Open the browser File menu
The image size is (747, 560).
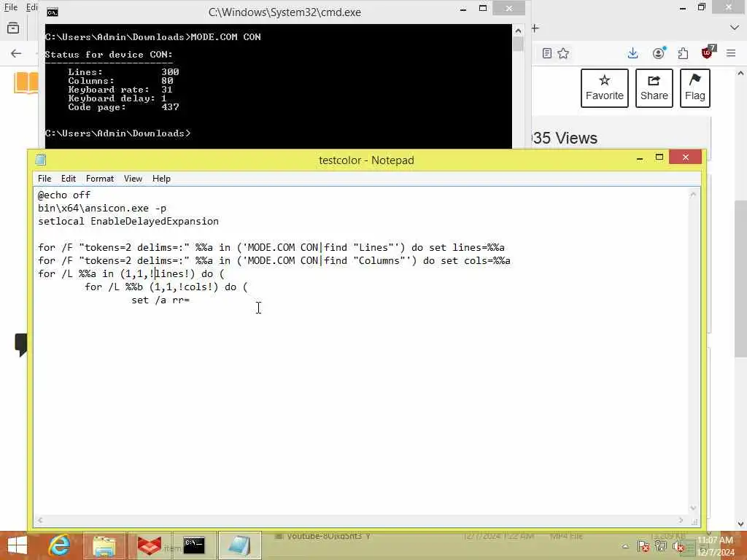click(10, 7)
